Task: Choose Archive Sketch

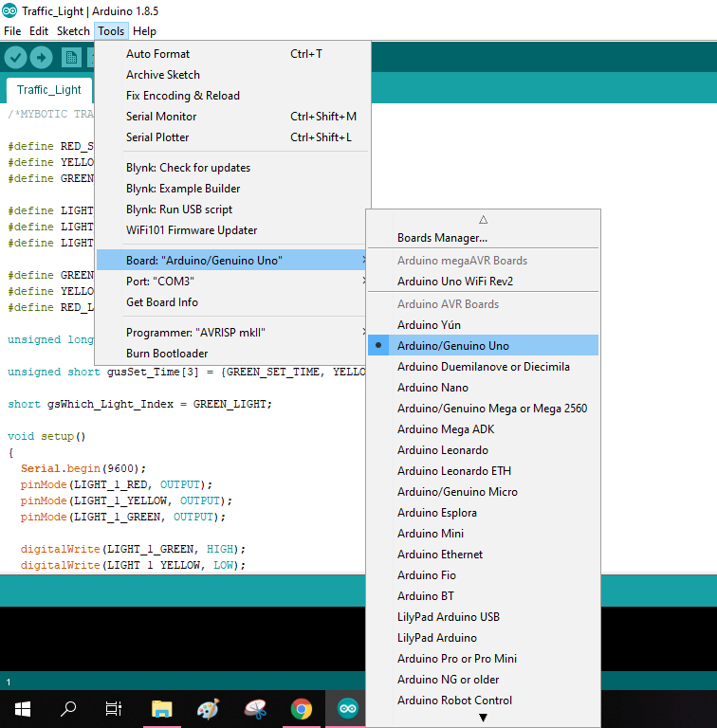Action: point(231,75)
